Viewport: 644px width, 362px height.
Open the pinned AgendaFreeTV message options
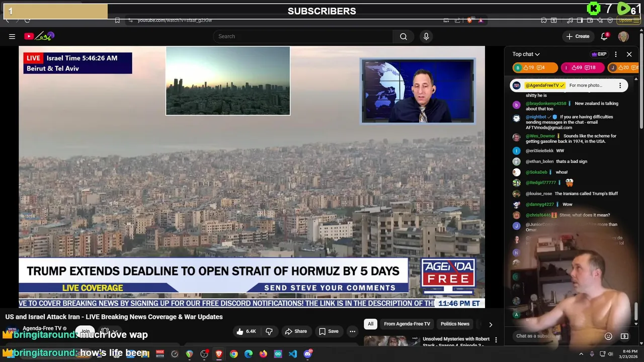(x=620, y=85)
